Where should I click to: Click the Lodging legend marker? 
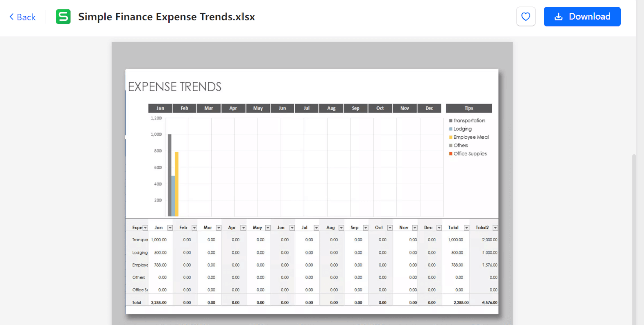pyautogui.click(x=451, y=129)
